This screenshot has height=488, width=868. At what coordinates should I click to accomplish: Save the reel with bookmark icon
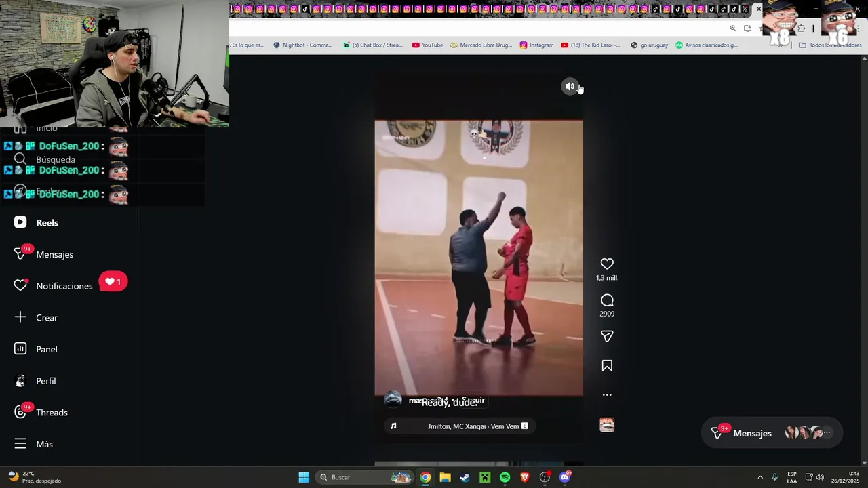[x=607, y=365]
